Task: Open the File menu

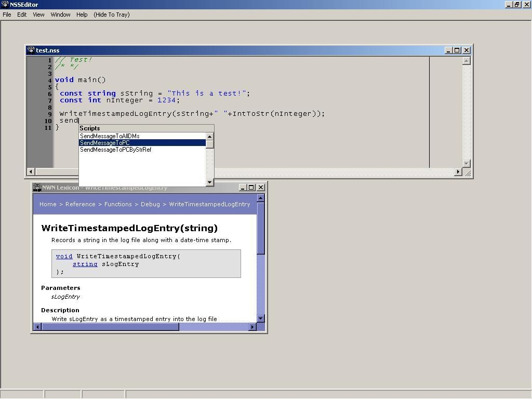Action: (x=7, y=15)
